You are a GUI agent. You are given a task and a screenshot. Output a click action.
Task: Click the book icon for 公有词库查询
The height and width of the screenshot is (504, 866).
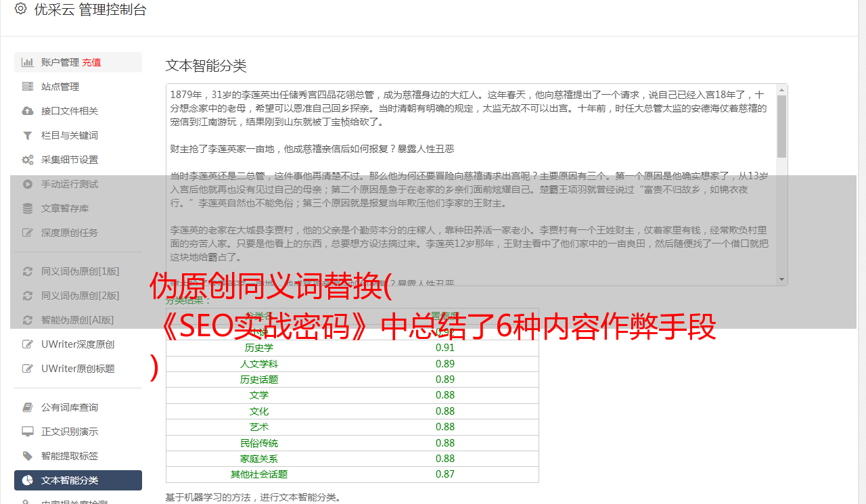click(x=28, y=407)
